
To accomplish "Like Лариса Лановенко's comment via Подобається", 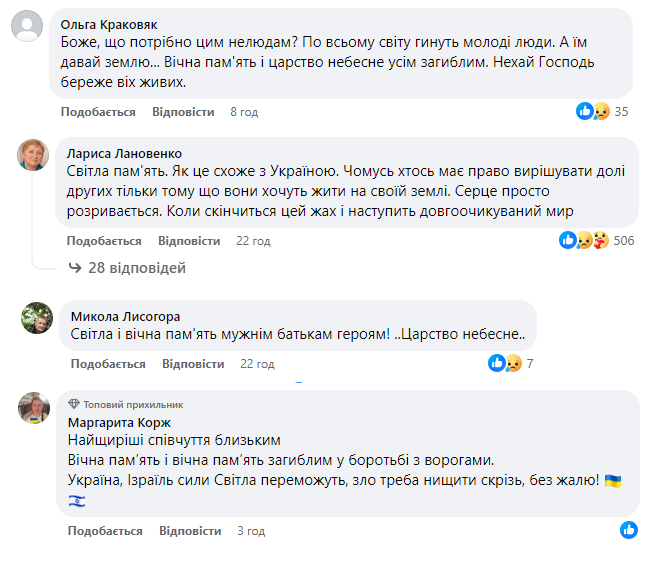I will [x=104, y=241].
